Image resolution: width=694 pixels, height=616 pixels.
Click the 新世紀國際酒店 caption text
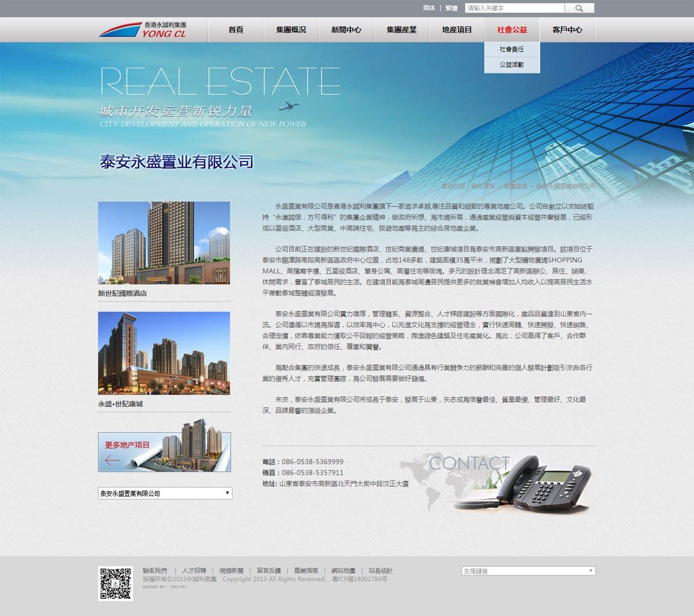[x=123, y=293]
